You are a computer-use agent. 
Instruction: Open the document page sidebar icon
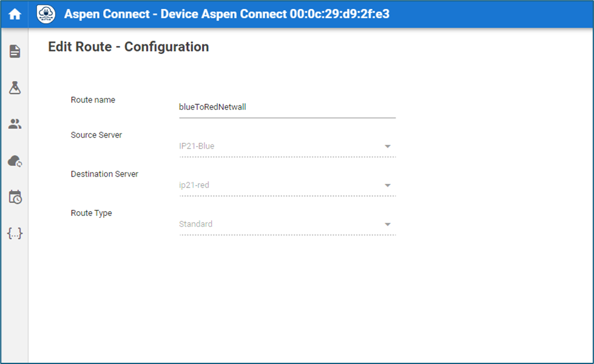pos(15,51)
